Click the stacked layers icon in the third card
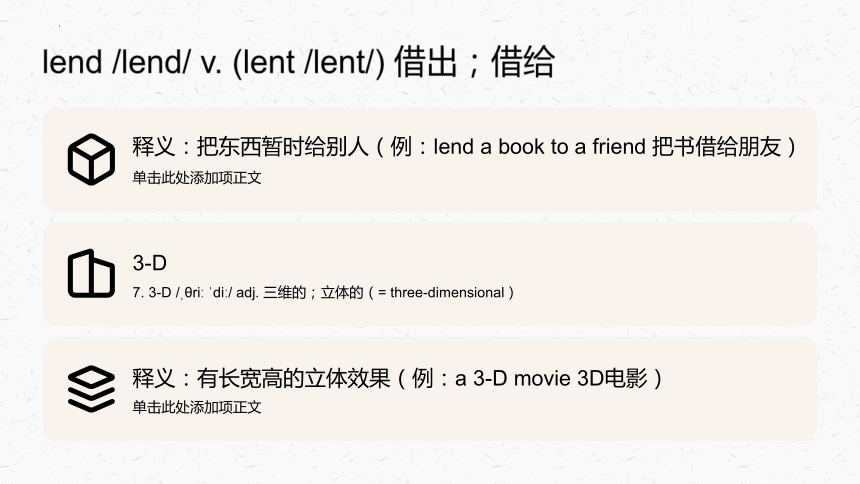860x484 pixels. (92, 389)
